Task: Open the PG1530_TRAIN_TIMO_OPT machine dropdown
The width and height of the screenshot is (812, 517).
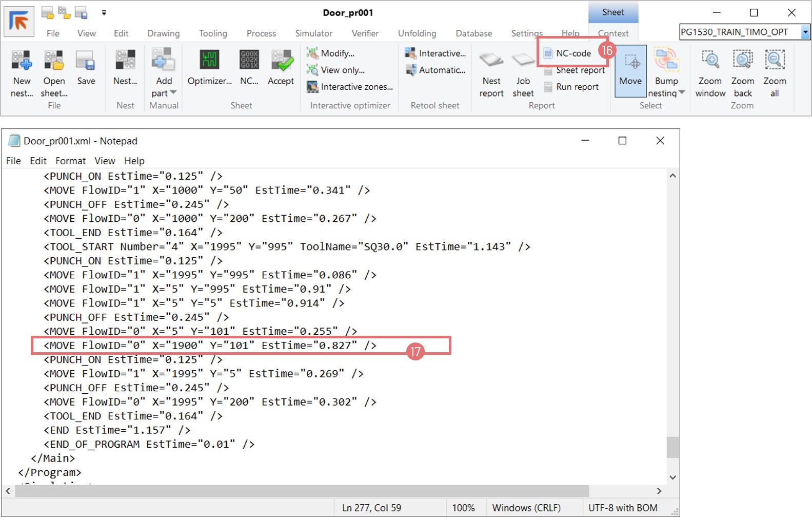Action: pyautogui.click(x=805, y=32)
